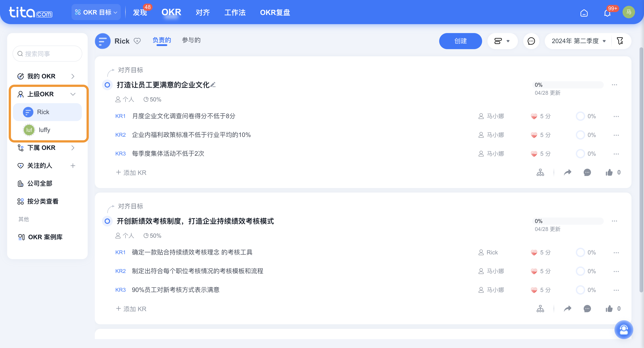Open more options on 确定一款贴合 KR

tap(616, 253)
